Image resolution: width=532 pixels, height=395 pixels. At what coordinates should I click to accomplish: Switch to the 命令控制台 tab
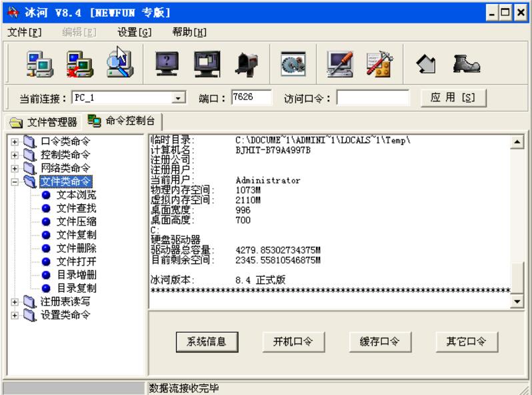pos(121,121)
